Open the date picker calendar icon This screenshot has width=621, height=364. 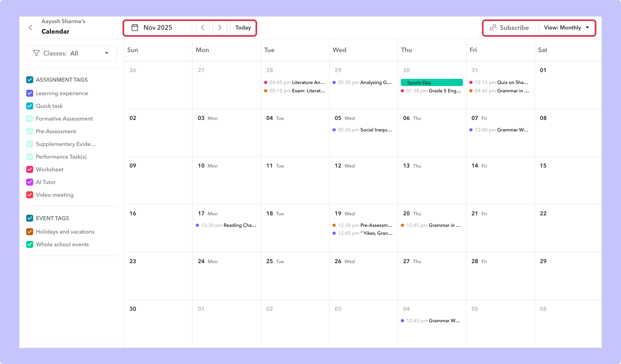click(x=135, y=28)
